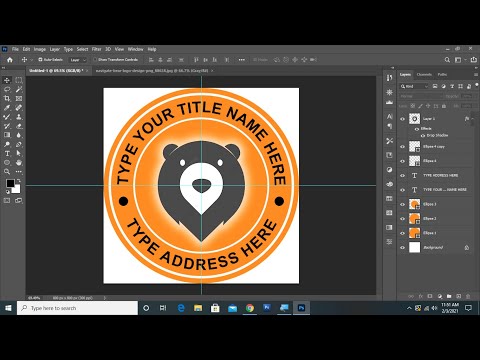
Task: Select the Path Selection tool
Action: tap(19, 154)
